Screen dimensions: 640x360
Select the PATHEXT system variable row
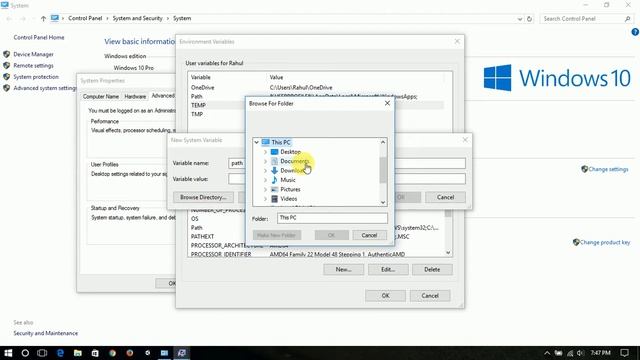tap(316, 236)
